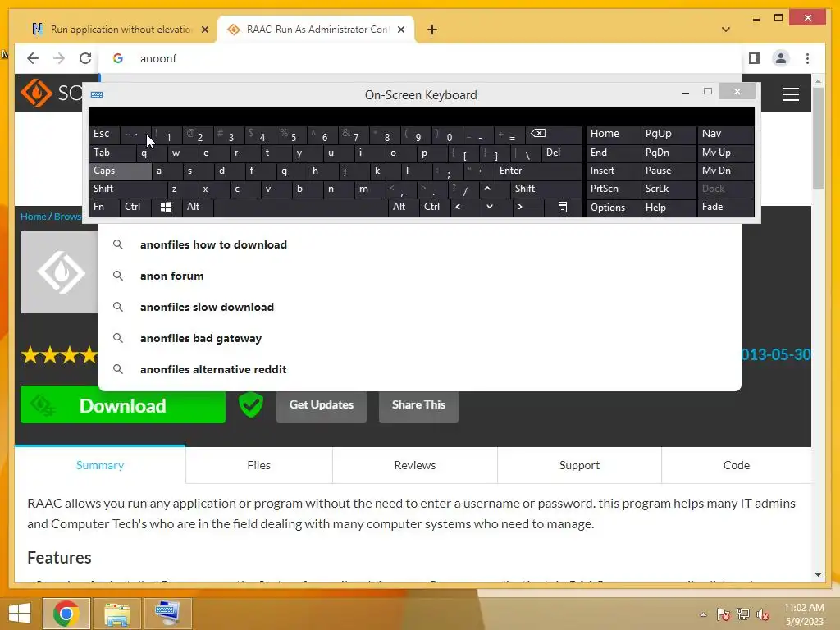Open the Windows Start button
Image resolution: width=840 pixels, height=630 pixels.
[20, 614]
